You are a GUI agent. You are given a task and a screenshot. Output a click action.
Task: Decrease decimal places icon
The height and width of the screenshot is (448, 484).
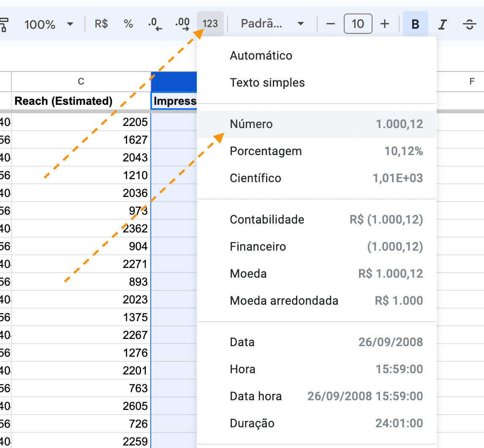[x=155, y=24]
